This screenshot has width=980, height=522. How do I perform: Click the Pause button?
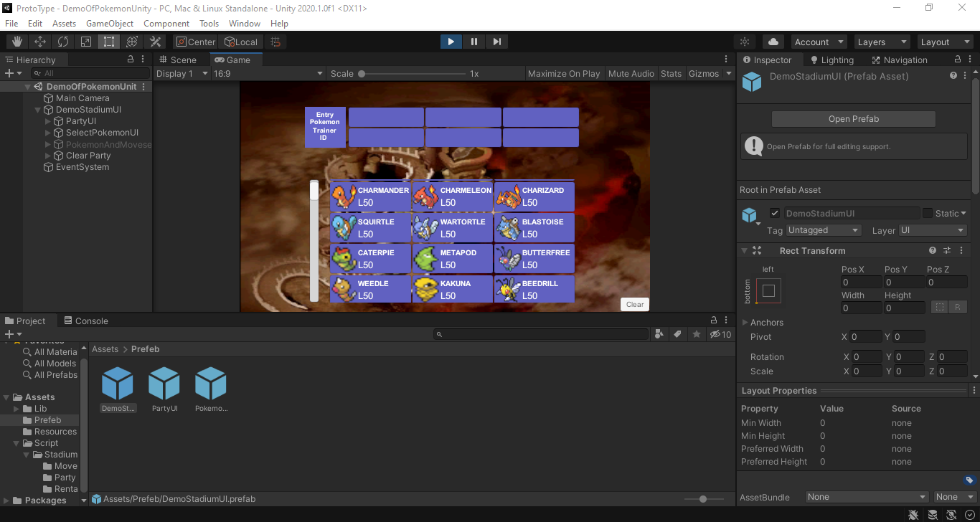click(x=474, y=42)
